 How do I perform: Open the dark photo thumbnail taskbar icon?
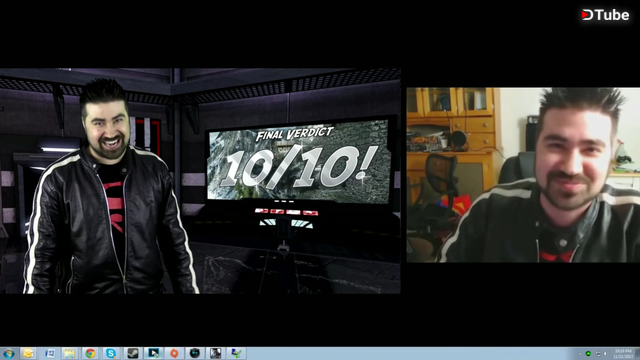click(216, 353)
